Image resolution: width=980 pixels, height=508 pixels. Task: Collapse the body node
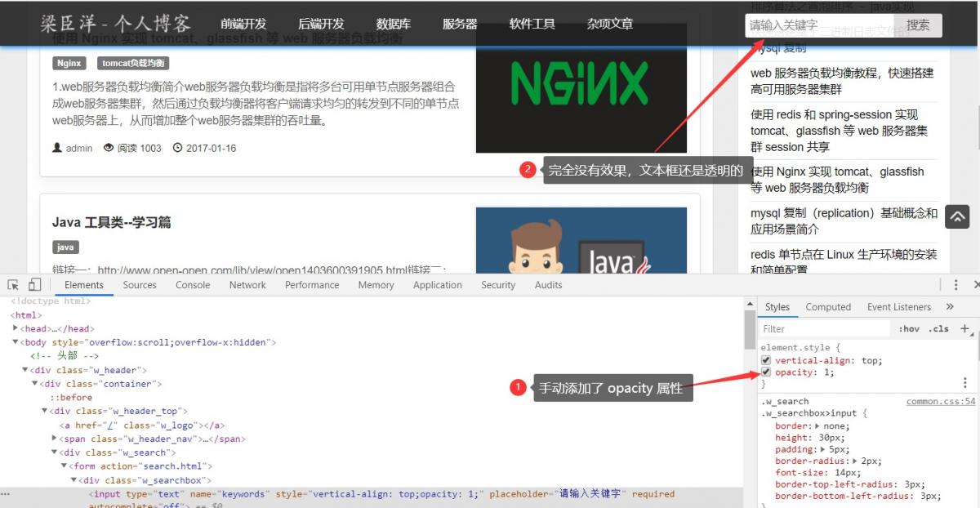tap(16, 343)
